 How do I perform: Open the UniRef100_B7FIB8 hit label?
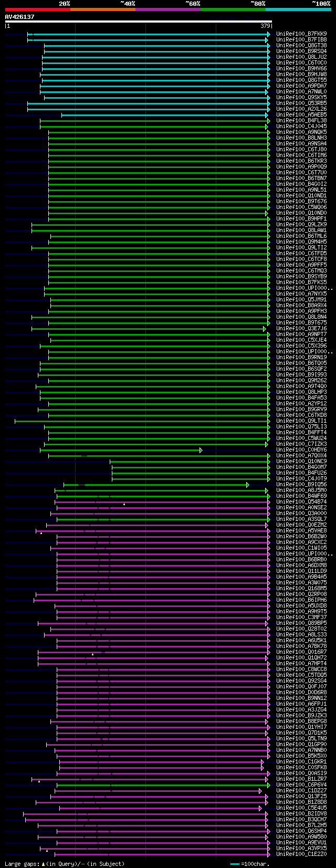[301, 40]
